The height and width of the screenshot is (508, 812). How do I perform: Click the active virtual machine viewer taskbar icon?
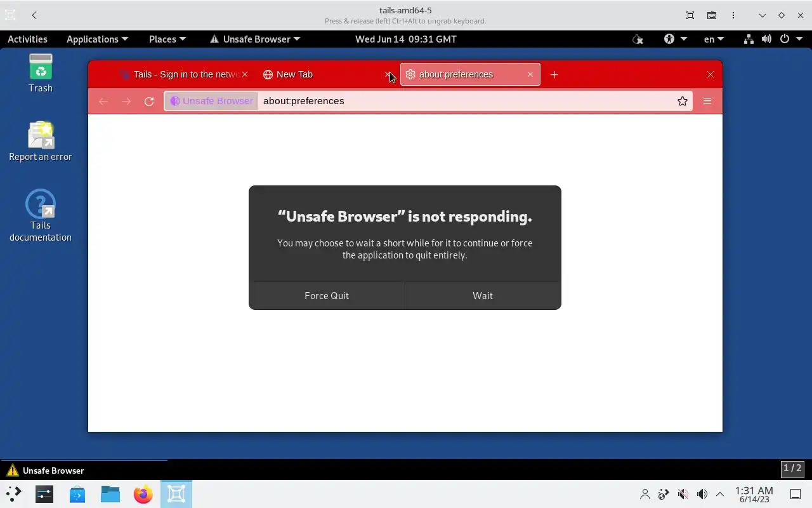coord(176,494)
